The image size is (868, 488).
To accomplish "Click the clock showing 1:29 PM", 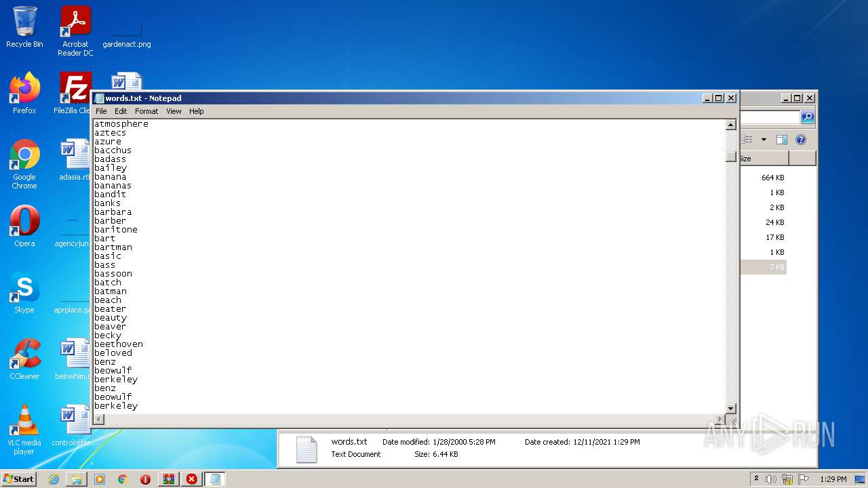I will 833,479.
